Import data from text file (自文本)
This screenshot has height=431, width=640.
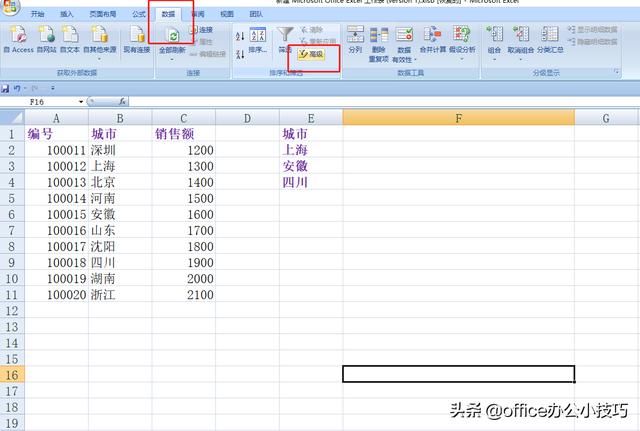click(70, 39)
